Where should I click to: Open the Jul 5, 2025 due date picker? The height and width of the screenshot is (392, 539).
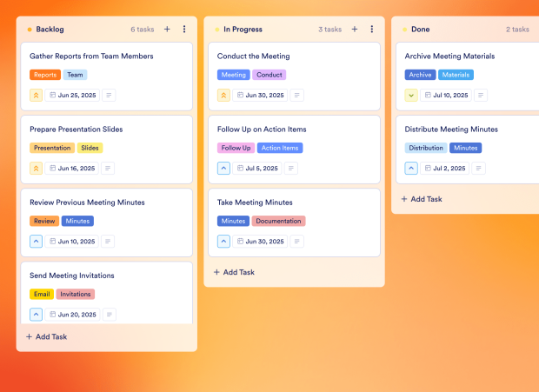pyautogui.click(x=257, y=169)
